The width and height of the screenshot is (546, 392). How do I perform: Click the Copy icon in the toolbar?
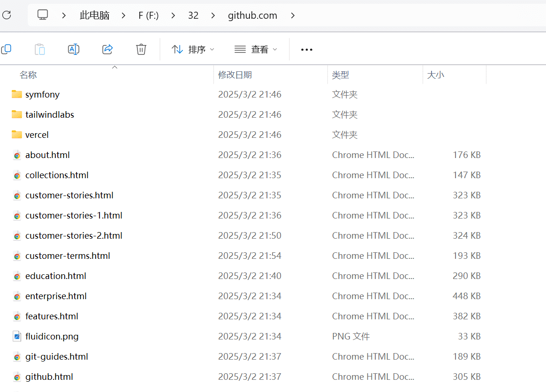click(7, 49)
